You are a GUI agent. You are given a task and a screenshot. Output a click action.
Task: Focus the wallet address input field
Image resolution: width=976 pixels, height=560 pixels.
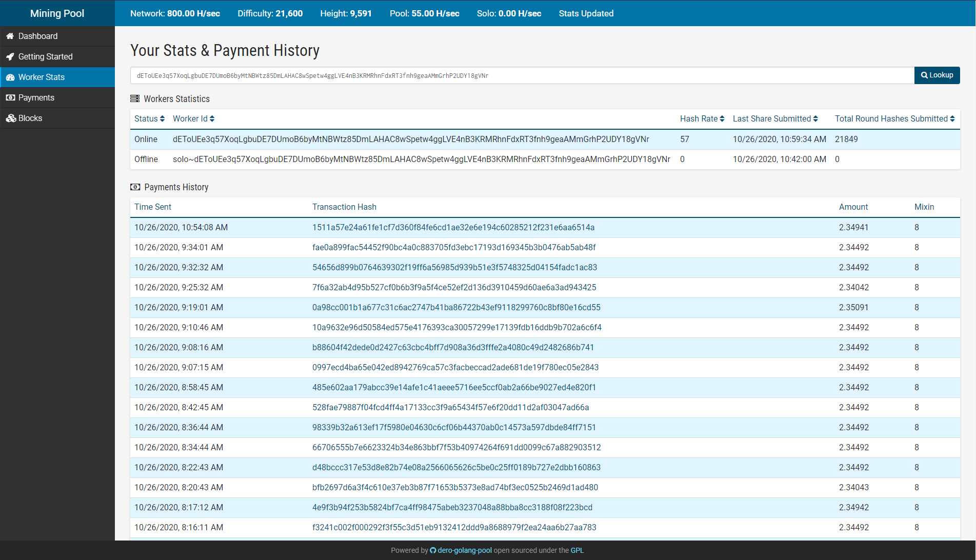[522, 75]
